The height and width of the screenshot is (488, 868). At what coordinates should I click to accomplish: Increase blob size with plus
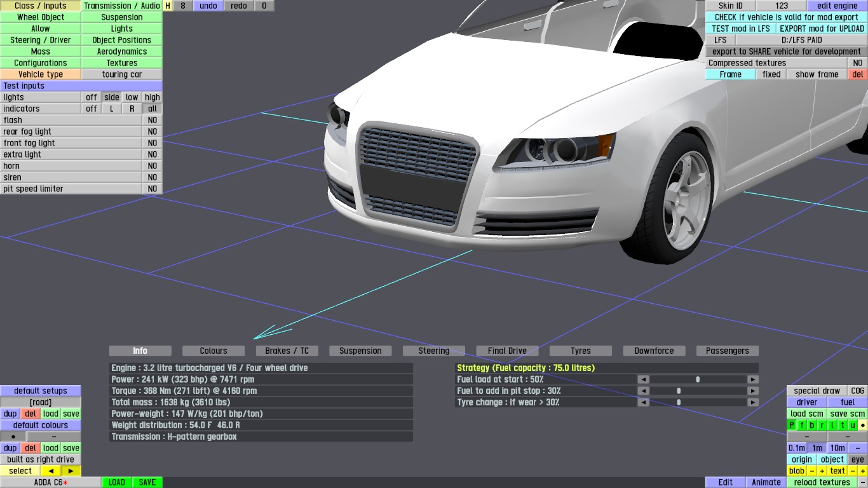[822, 471]
